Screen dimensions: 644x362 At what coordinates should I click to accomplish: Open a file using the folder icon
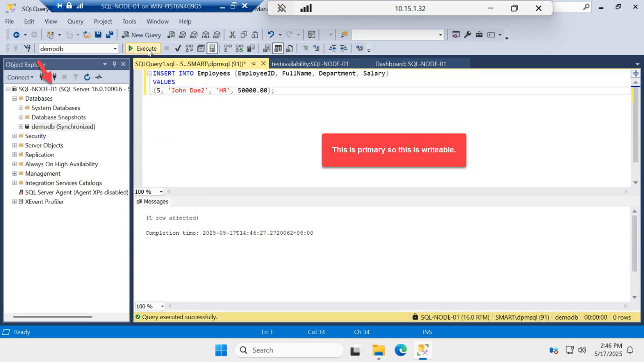click(86, 35)
